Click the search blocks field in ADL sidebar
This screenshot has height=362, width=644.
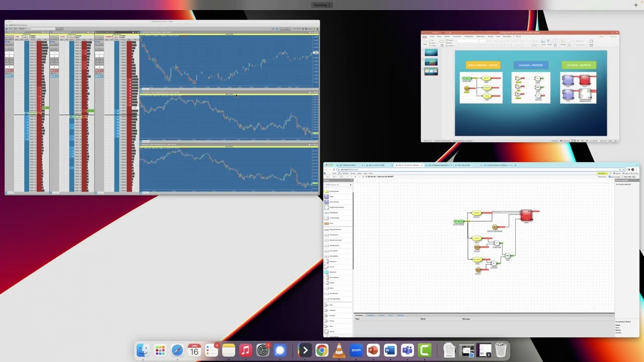click(x=336, y=185)
